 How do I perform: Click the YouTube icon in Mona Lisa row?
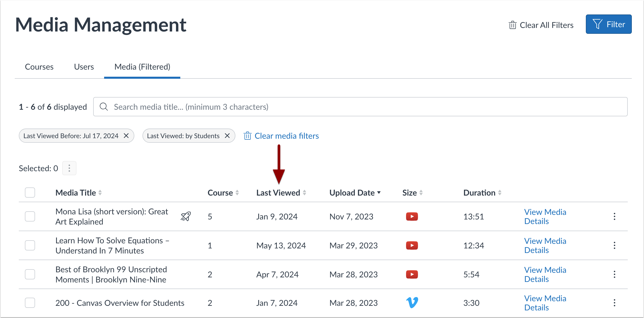(x=412, y=216)
